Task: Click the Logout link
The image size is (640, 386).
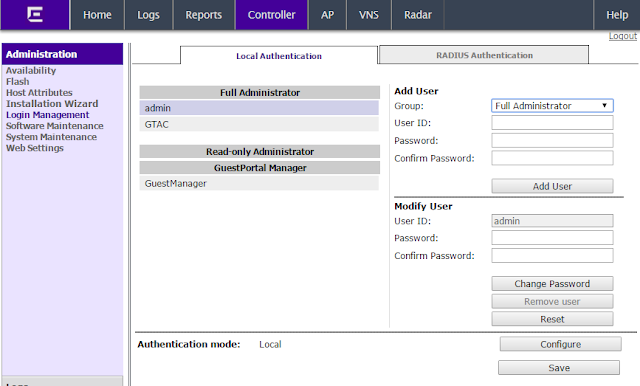Action: point(622,36)
